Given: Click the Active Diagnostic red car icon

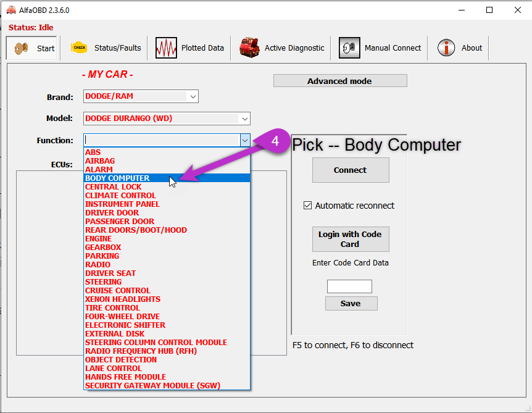Looking at the screenshot, I should pos(250,48).
